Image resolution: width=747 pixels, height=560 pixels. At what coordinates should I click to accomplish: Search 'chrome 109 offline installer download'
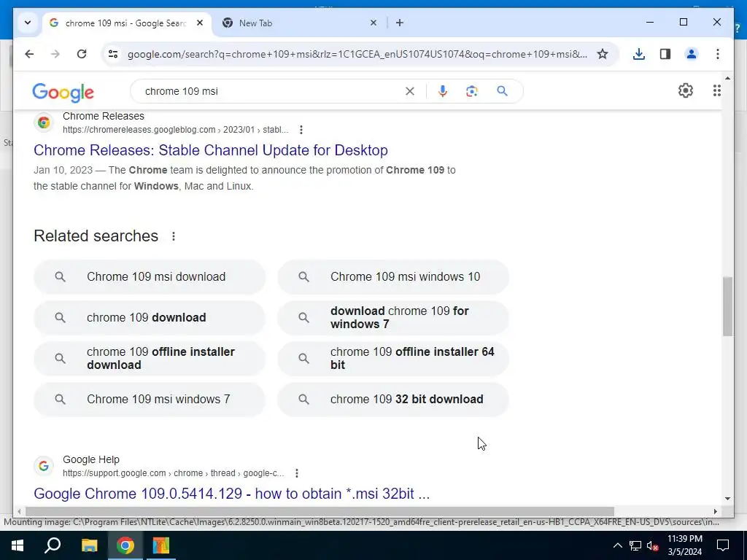[x=150, y=359]
